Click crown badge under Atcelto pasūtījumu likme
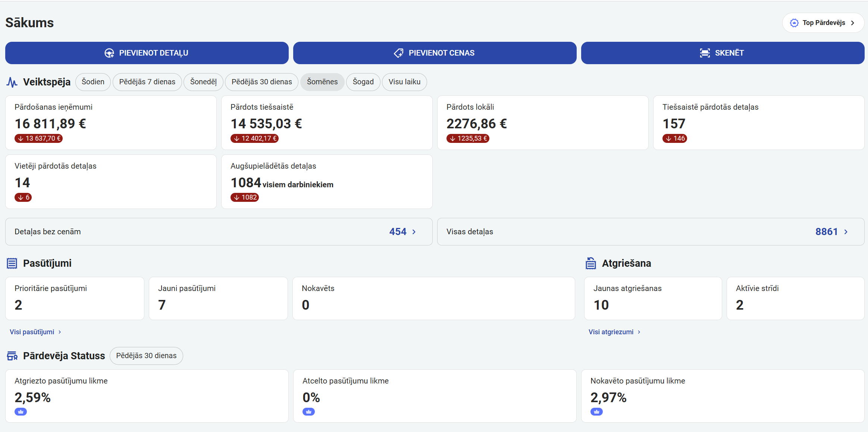Screen dimensions: 868x432 (308, 412)
